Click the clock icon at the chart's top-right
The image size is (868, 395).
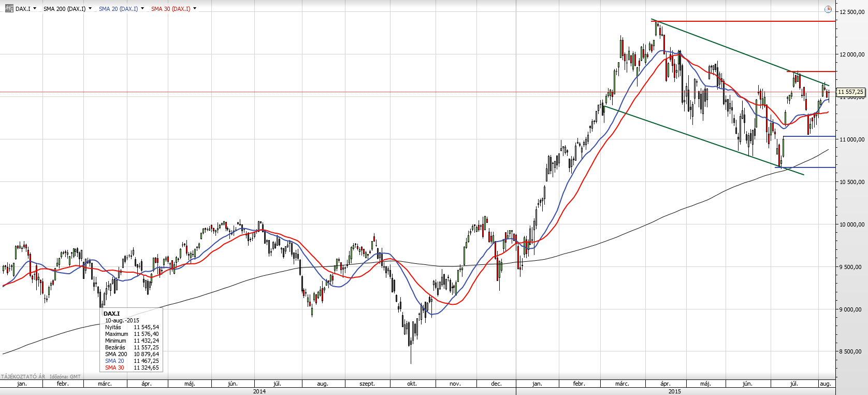[x=828, y=9]
